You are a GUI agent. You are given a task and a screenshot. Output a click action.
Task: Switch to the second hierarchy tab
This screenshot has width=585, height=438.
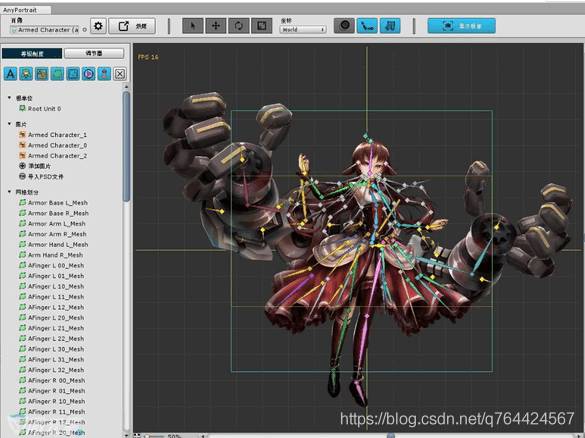click(94, 53)
